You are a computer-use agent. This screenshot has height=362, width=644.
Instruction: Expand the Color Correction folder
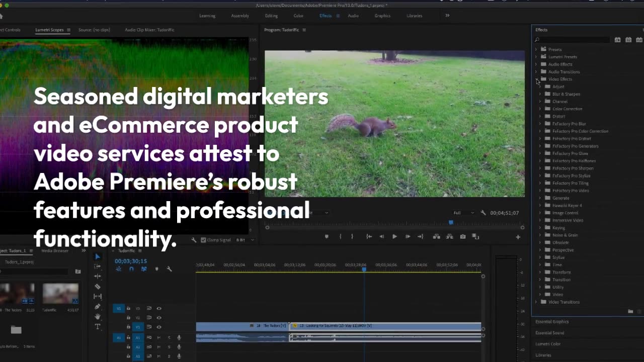[540, 109]
